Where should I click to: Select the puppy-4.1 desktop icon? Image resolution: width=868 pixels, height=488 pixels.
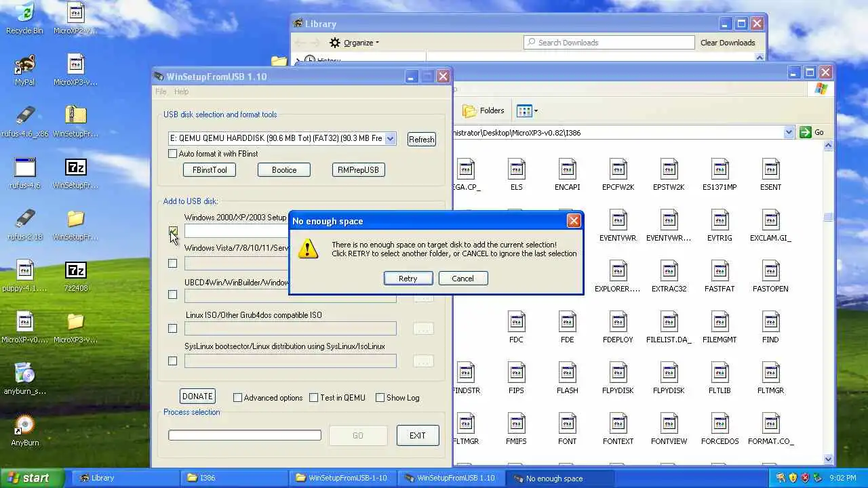[24, 275]
